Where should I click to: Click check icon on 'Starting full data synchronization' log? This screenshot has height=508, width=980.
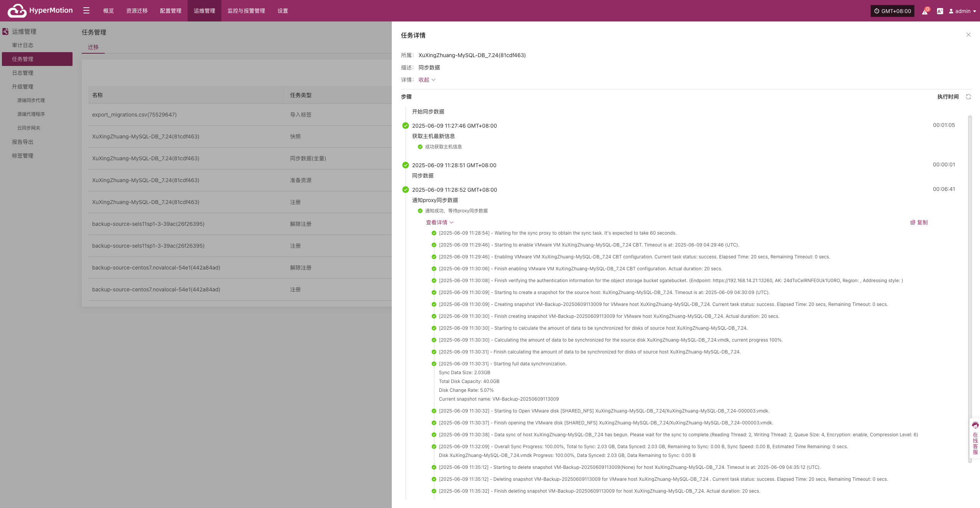click(434, 364)
